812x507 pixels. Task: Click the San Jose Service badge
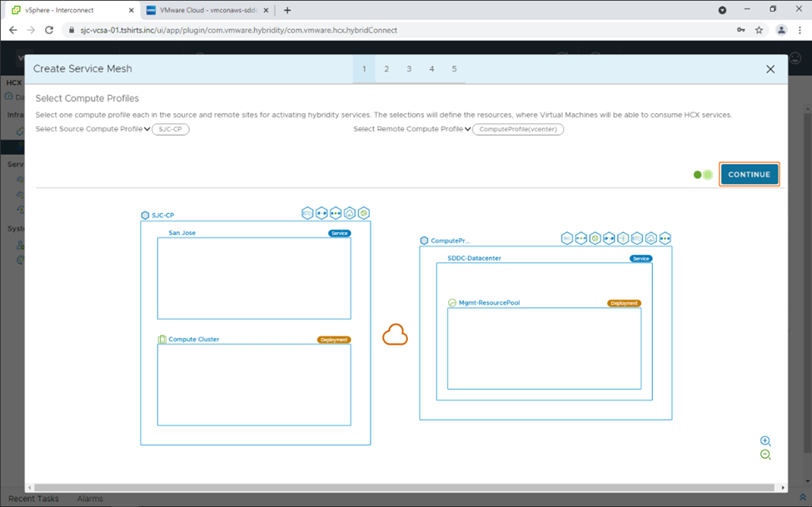340,234
